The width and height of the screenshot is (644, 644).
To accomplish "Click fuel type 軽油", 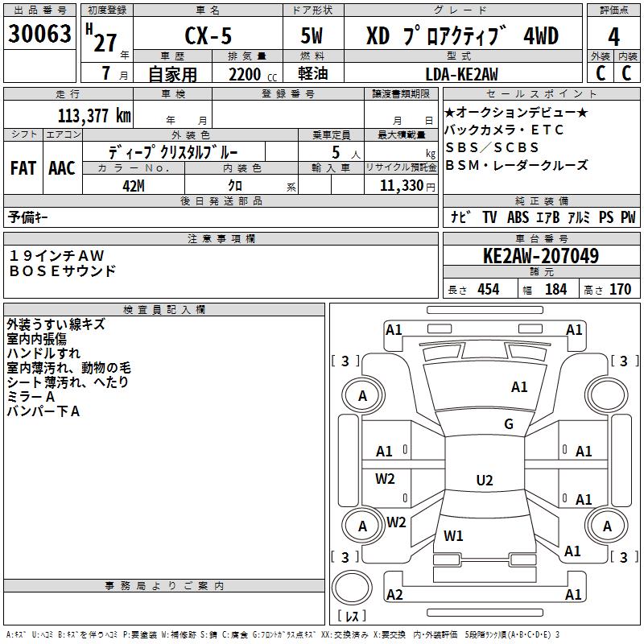I will point(313,73).
